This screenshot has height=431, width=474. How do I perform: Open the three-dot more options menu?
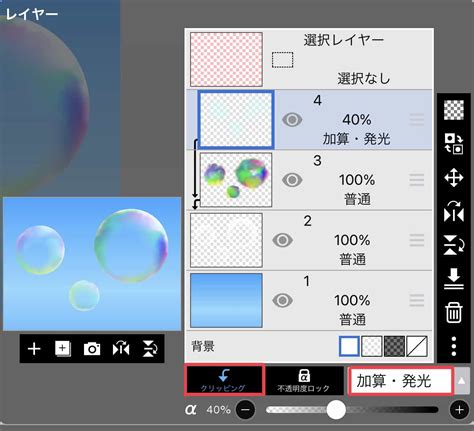454,346
